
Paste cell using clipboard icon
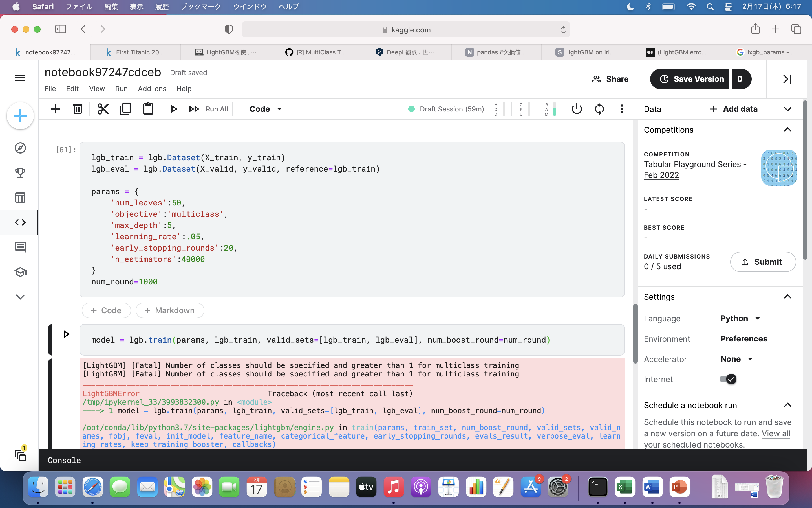[148, 109]
